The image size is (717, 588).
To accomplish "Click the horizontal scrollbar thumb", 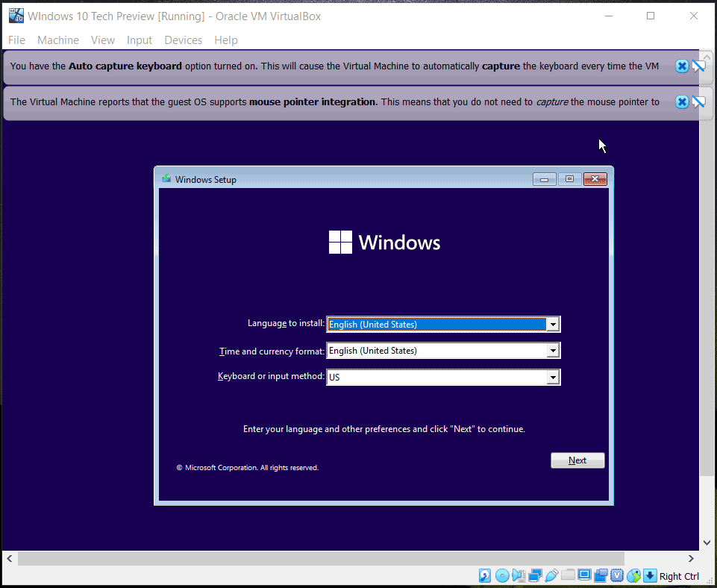I will click(321, 558).
